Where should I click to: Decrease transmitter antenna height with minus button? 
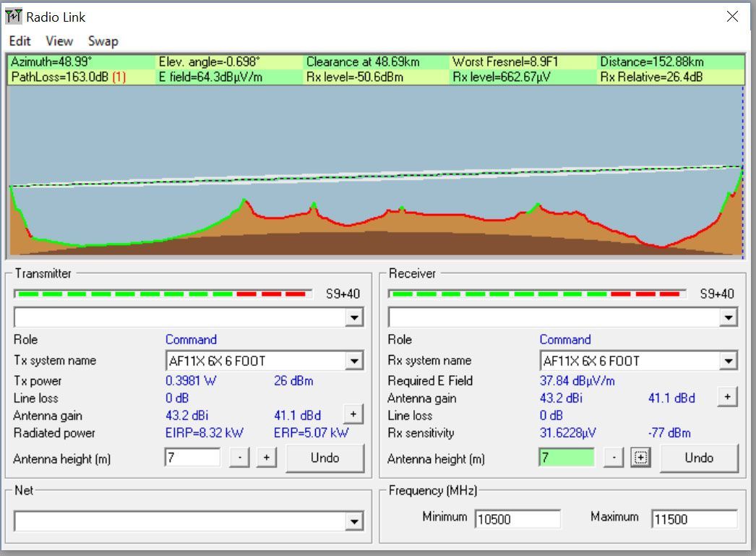tap(239, 458)
